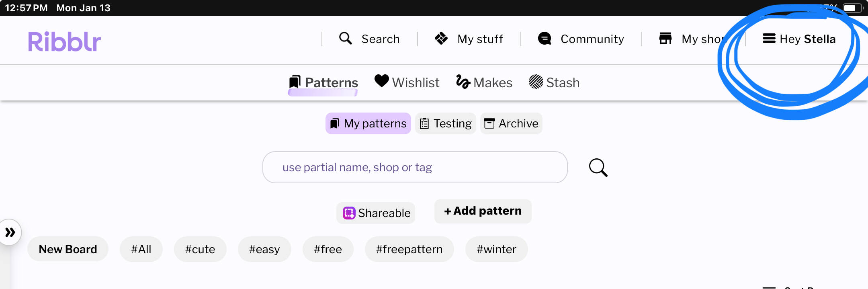The height and width of the screenshot is (289, 868).
Task: Switch to the Patterns tab
Action: click(x=323, y=82)
